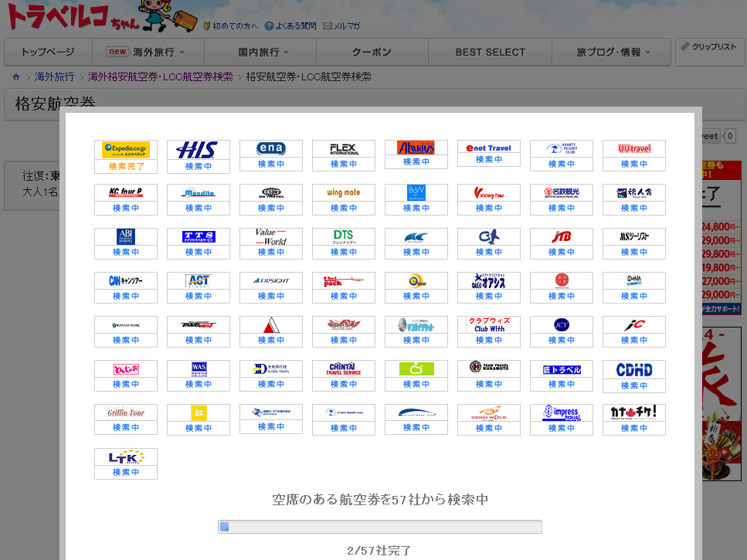
Task: Open the クーポン menu item
Action: [x=372, y=52]
